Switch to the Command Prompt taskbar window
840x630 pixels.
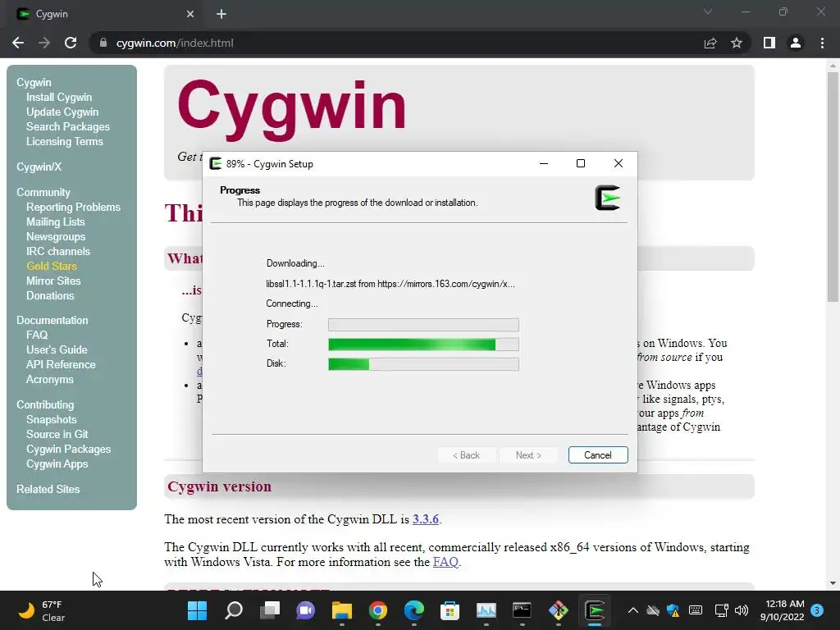[x=522, y=610]
